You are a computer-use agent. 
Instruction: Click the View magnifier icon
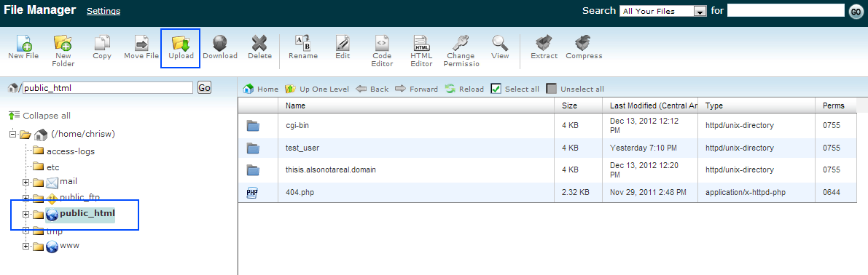500,43
